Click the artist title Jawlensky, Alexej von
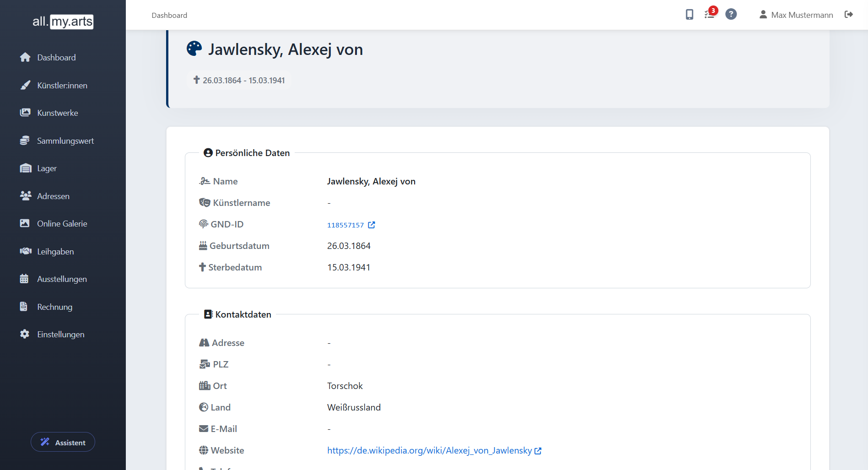The height and width of the screenshot is (470, 868). (x=286, y=49)
